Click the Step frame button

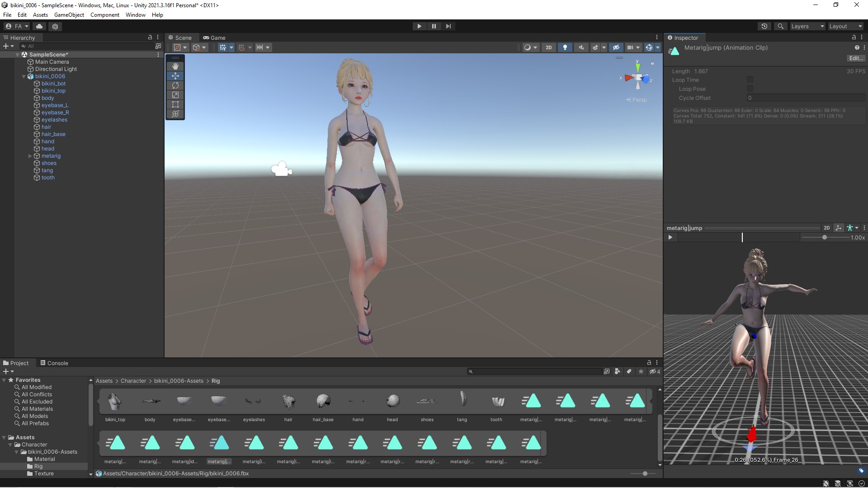448,26
